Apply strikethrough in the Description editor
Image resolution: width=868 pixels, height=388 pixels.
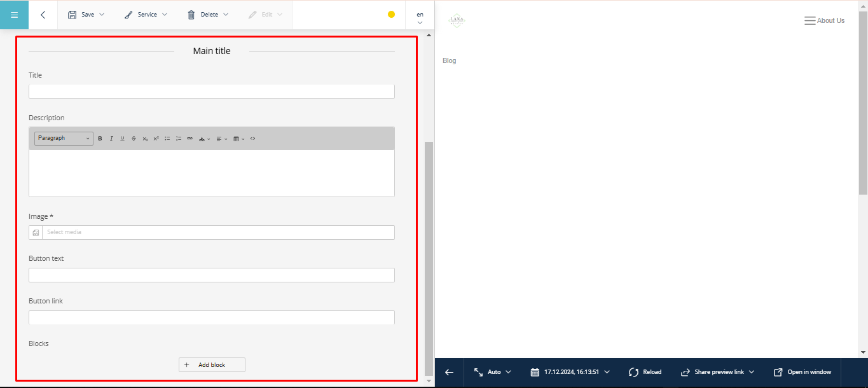(134, 139)
